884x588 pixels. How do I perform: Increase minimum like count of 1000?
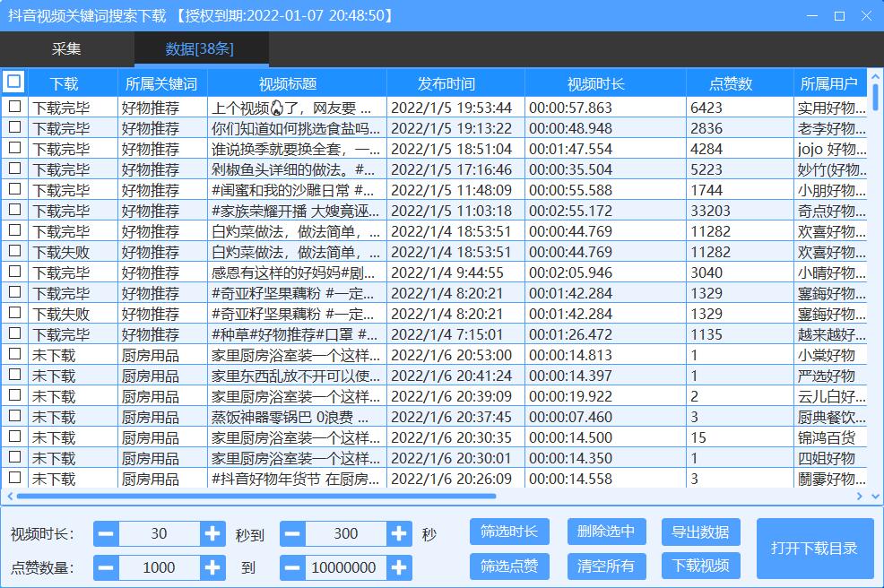(x=212, y=567)
